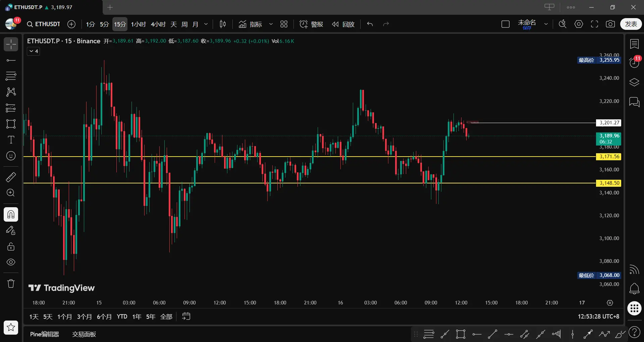Image resolution: width=644 pixels, height=342 pixels.
Task: Open go-to-date calendar icon
Action: coord(186,316)
